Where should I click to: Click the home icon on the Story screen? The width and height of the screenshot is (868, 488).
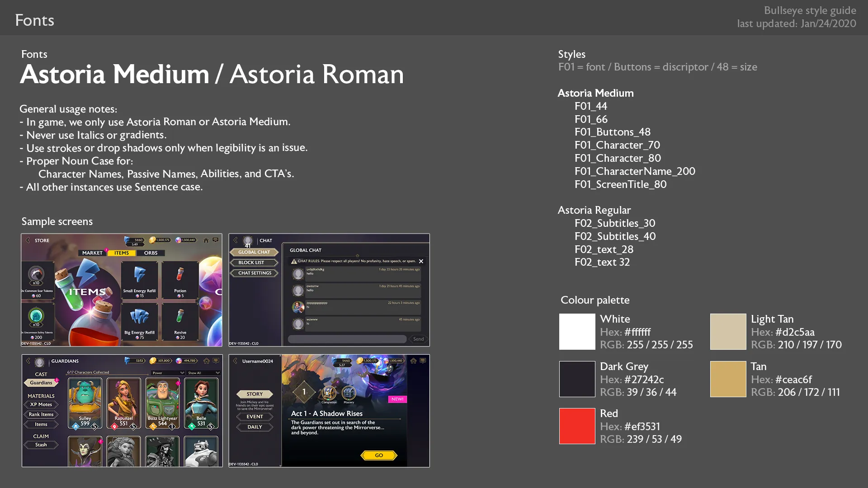(413, 361)
